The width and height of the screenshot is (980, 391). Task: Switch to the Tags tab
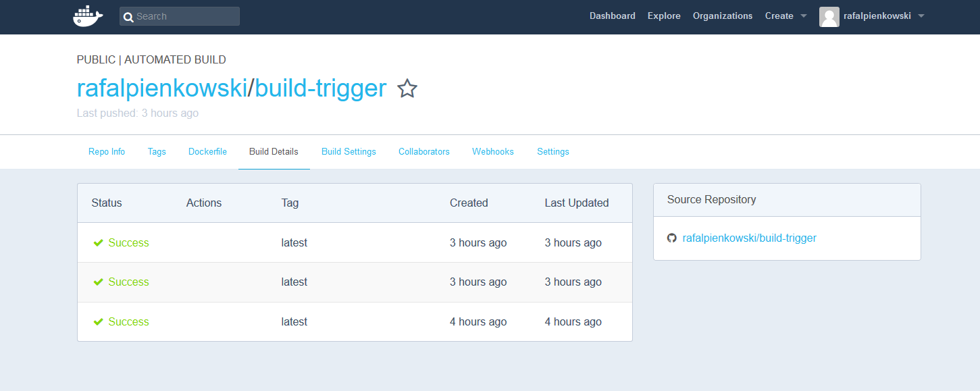157,152
